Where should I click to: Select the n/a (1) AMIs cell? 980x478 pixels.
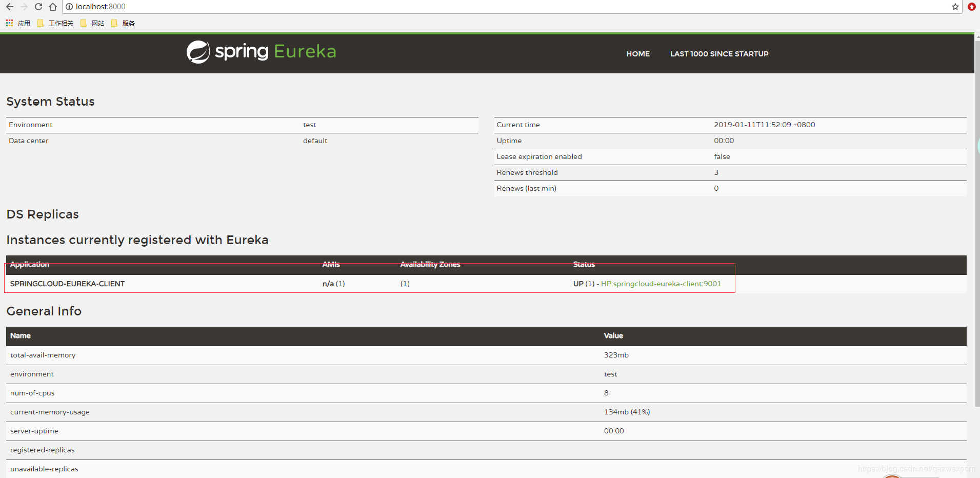coord(334,284)
